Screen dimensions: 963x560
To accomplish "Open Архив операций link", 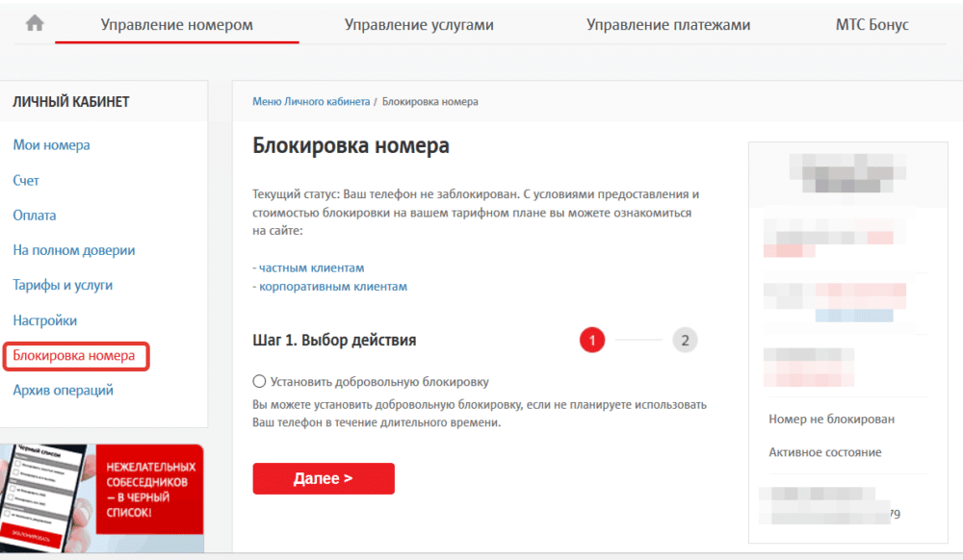I will 64,391.
